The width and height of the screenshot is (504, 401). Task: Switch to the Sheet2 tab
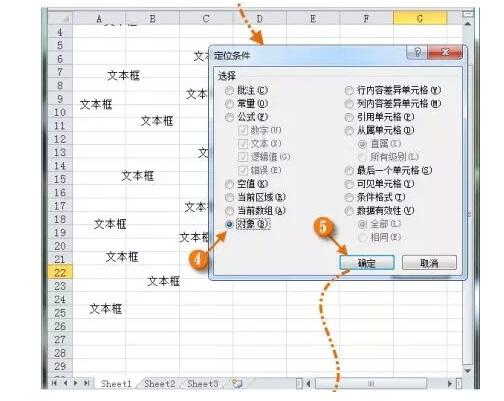159,384
